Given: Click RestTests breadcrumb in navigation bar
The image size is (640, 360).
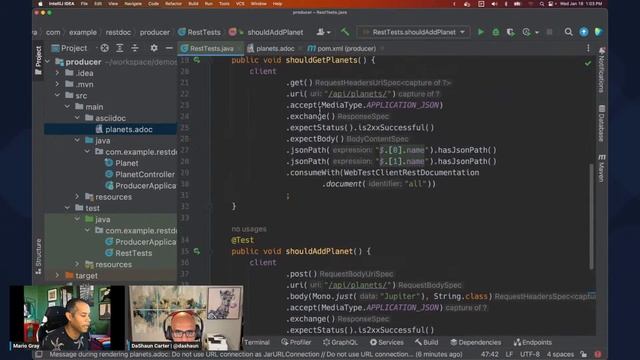Looking at the screenshot, I should tap(199, 32).
